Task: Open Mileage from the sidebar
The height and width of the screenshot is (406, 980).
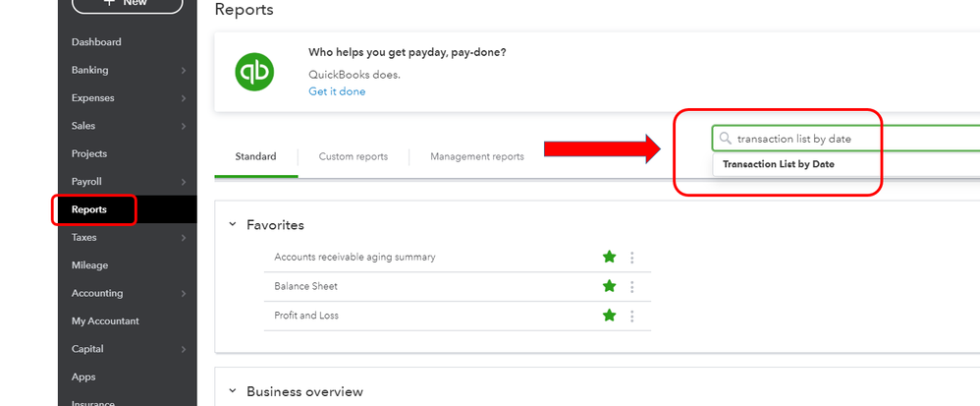Action: click(89, 265)
